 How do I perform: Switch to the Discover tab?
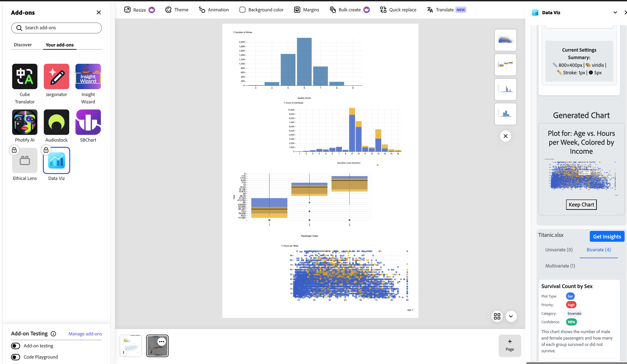23,45
